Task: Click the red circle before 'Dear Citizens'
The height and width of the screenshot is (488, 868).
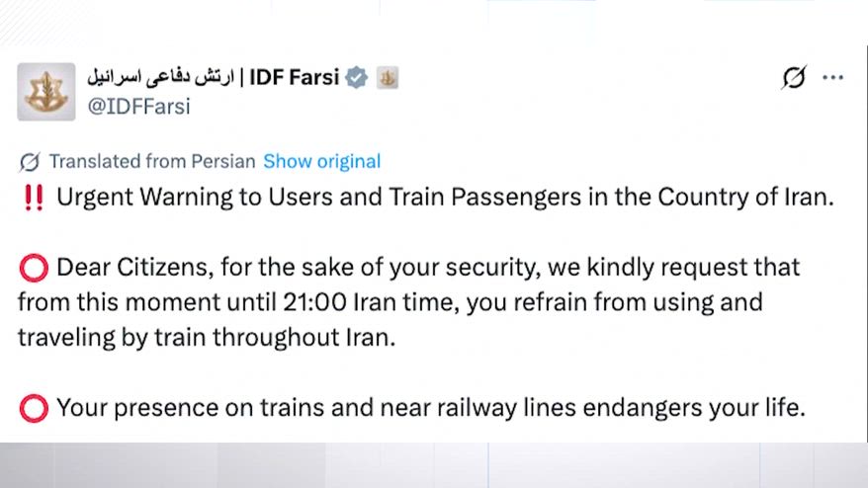Action: (x=33, y=268)
